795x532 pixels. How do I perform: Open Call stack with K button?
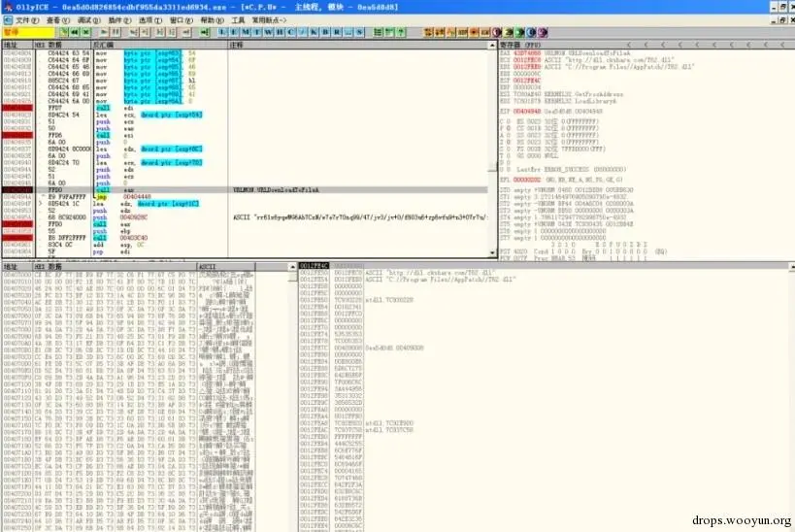click(314, 32)
